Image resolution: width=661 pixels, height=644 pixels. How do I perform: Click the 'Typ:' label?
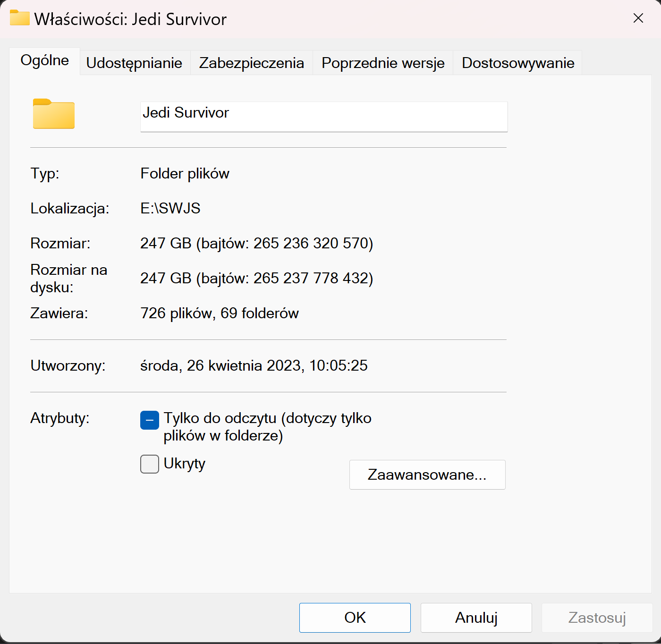[x=45, y=174]
